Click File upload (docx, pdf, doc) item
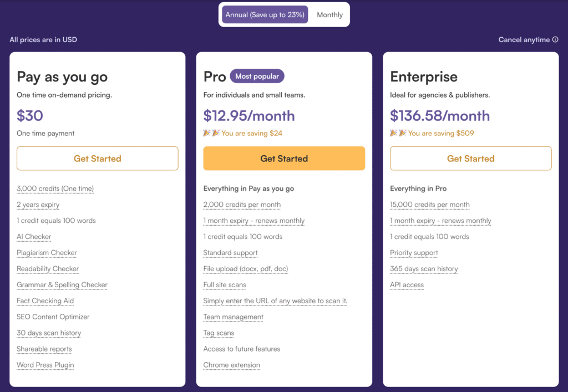 [246, 268]
